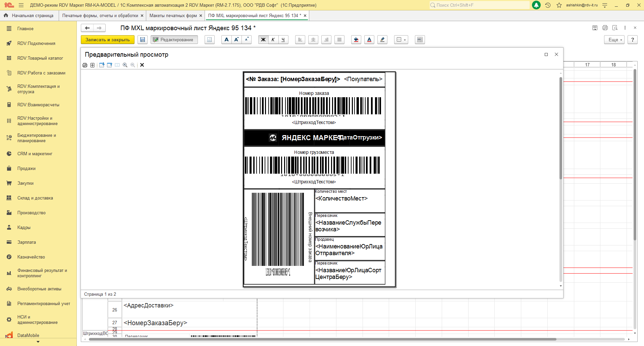Increase font size with the A-up icon
Viewport: 644px width, 346px height.
(236, 40)
